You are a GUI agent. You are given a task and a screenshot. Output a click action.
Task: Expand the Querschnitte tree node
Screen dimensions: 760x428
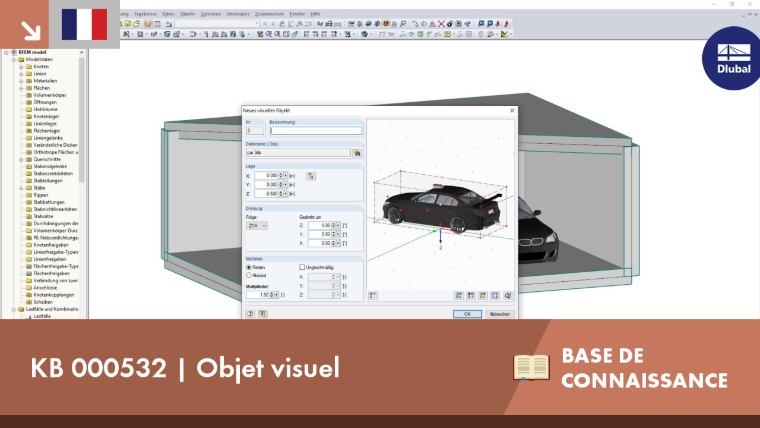(21, 159)
